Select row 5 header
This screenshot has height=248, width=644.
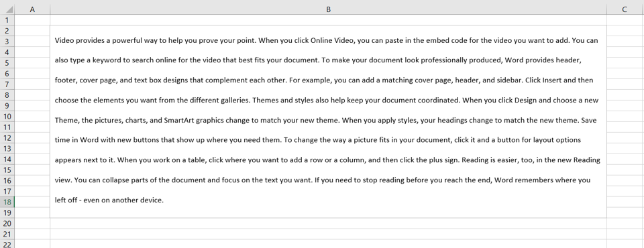coord(7,63)
